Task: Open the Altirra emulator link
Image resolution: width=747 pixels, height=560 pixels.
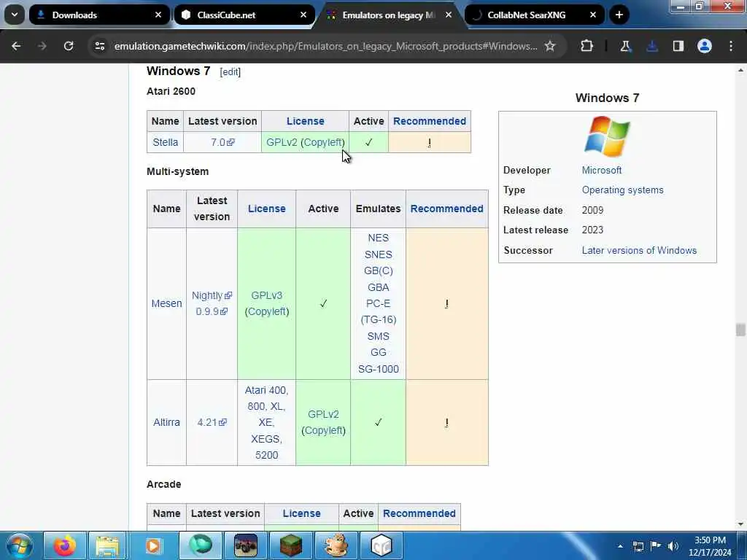Action: coord(167,422)
